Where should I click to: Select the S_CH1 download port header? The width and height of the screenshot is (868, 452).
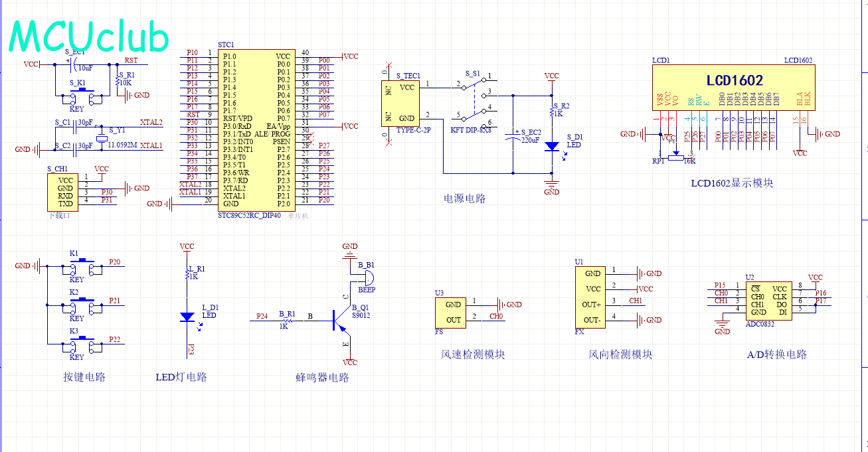(65, 192)
